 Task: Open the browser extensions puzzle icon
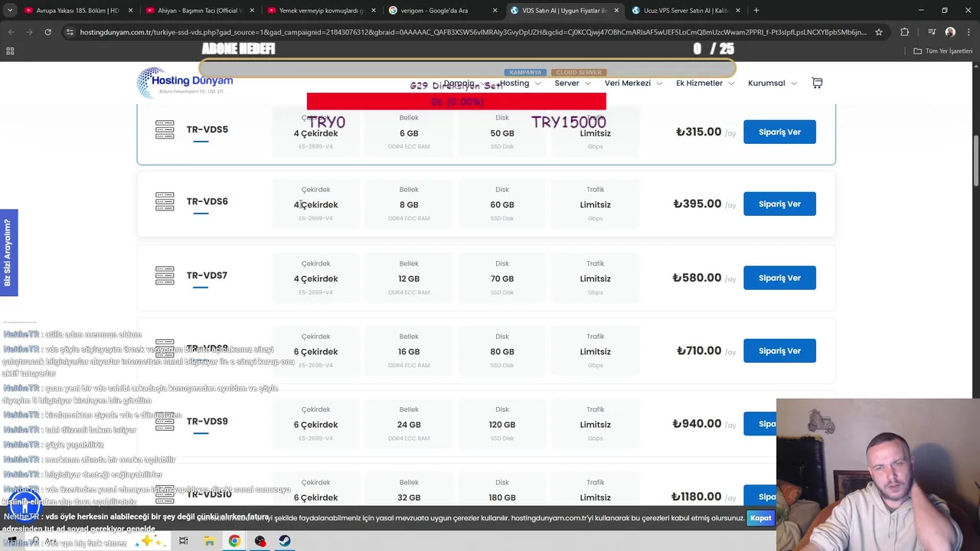(x=905, y=32)
